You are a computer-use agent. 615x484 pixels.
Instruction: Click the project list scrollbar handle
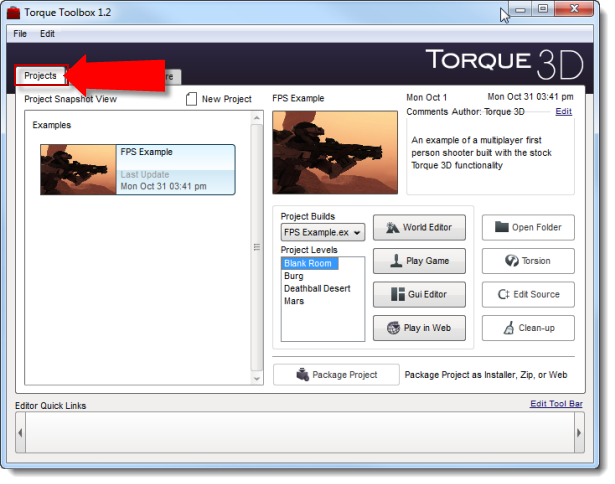pyautogui.click(x=257, y=247)
